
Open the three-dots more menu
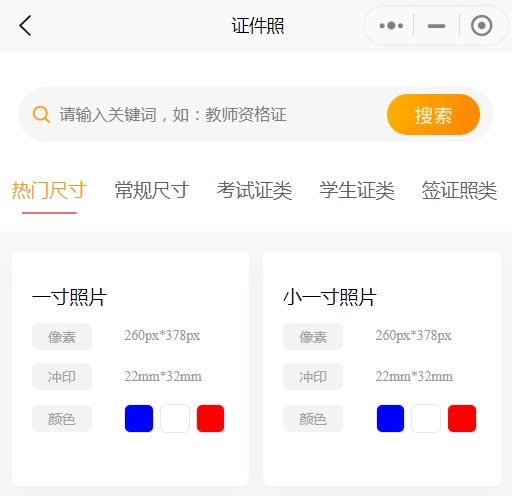click(391, 26)
